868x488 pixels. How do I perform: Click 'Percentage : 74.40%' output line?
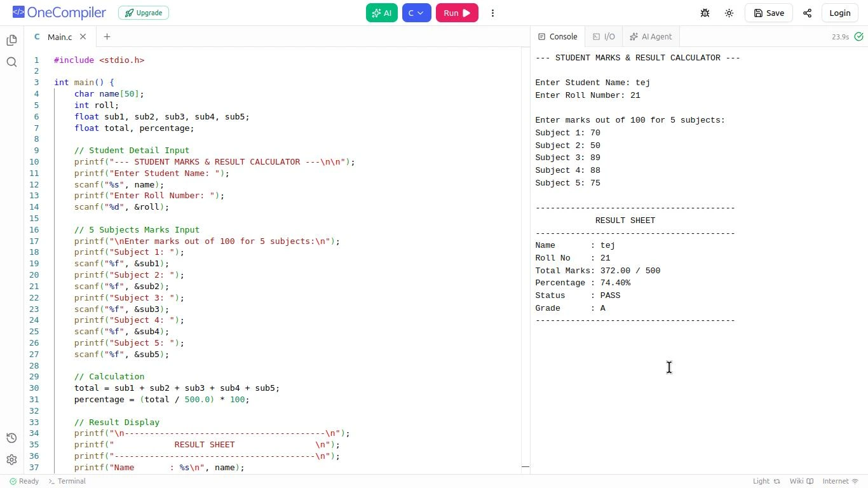click(x=583, y=283)
